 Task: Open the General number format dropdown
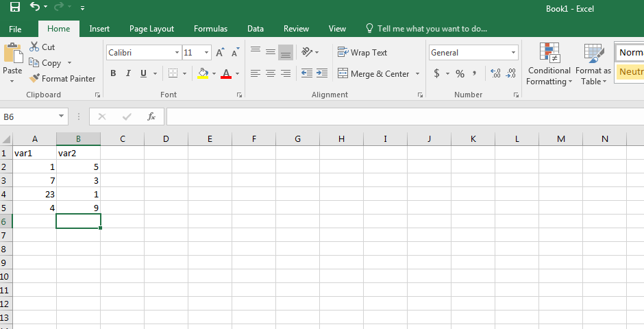(x=513, y=53)
